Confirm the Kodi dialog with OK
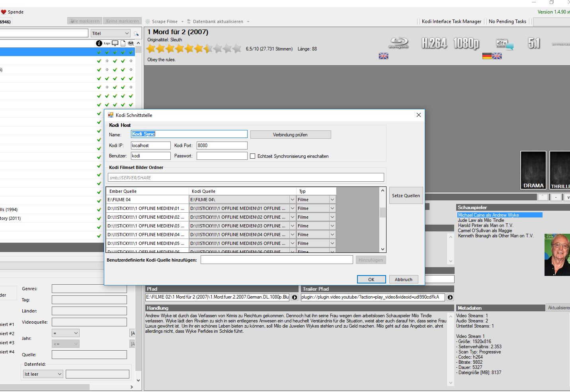The width and height of the screenshot is (570, 392). click(x=371, y=279)
